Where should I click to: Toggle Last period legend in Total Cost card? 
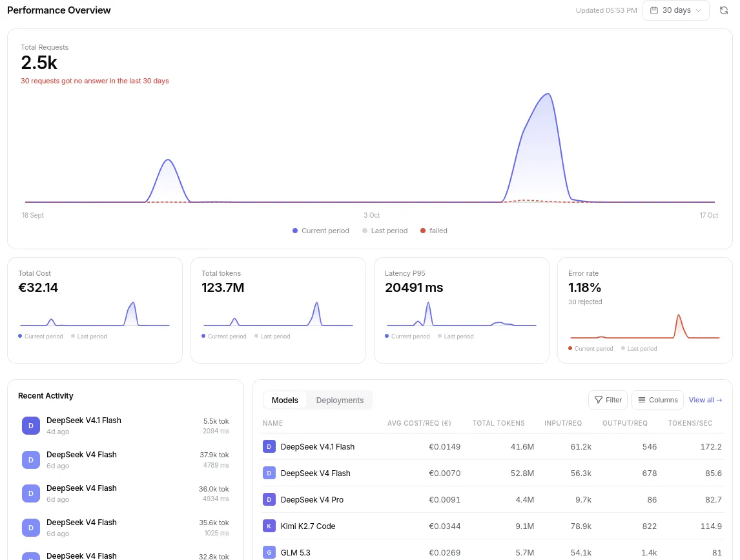tap(88, 336)
